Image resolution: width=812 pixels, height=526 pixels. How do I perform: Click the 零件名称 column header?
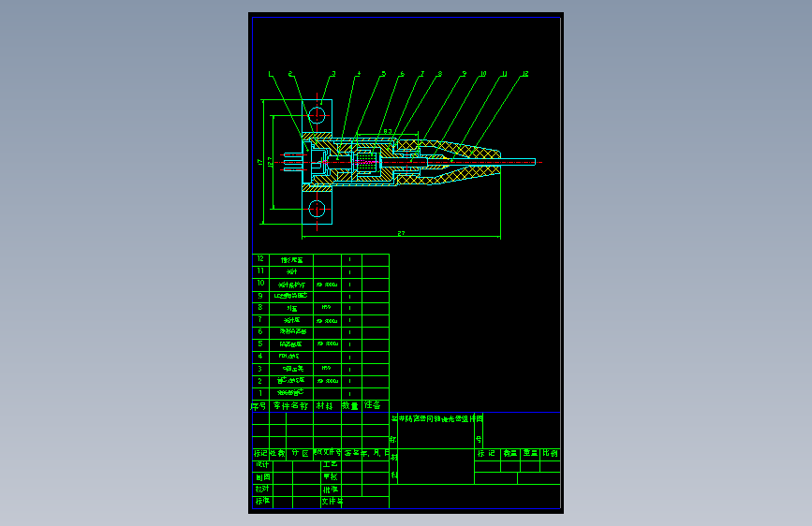point(291,406)
